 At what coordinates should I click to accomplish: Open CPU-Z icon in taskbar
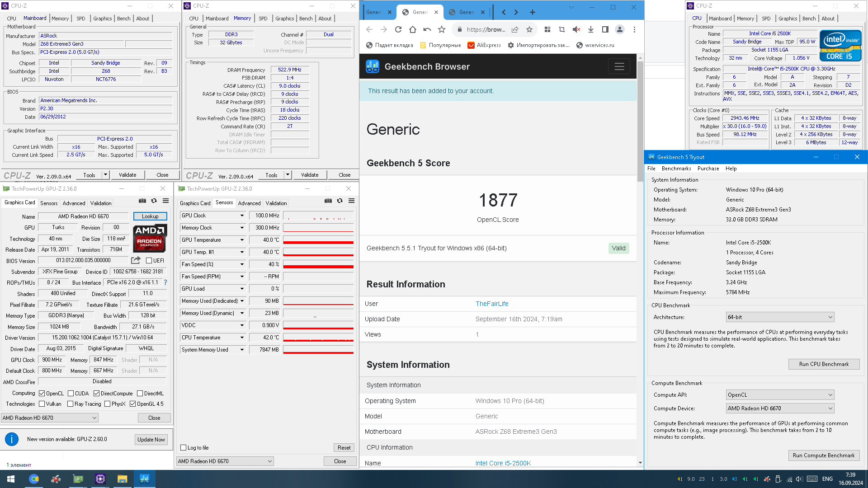(x=100, y=479)
